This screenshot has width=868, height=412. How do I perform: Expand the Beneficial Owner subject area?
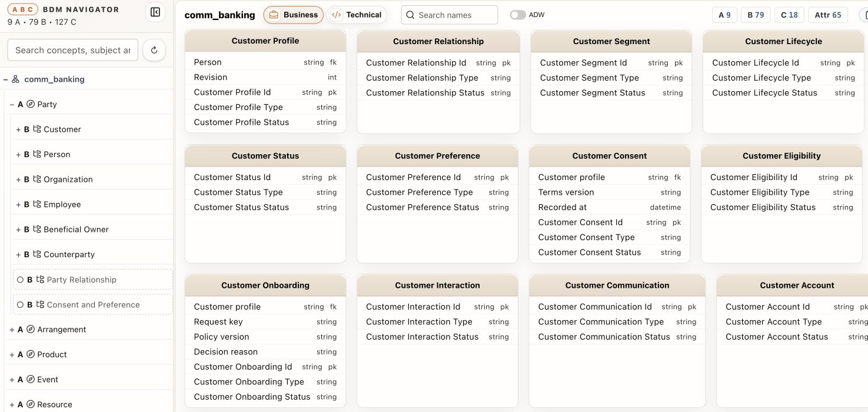(18, 230)
